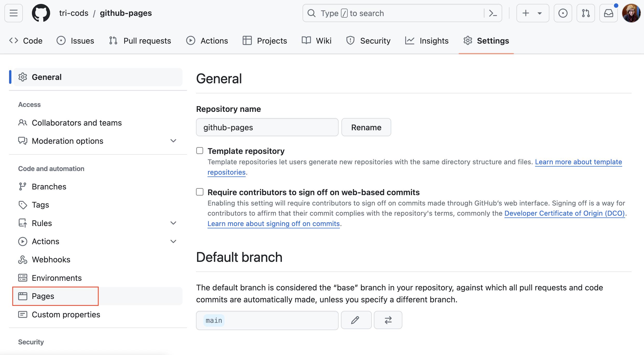Click the Projects table tab icon
This screenshot has height=355, width=644.
(x=247, y=40)
